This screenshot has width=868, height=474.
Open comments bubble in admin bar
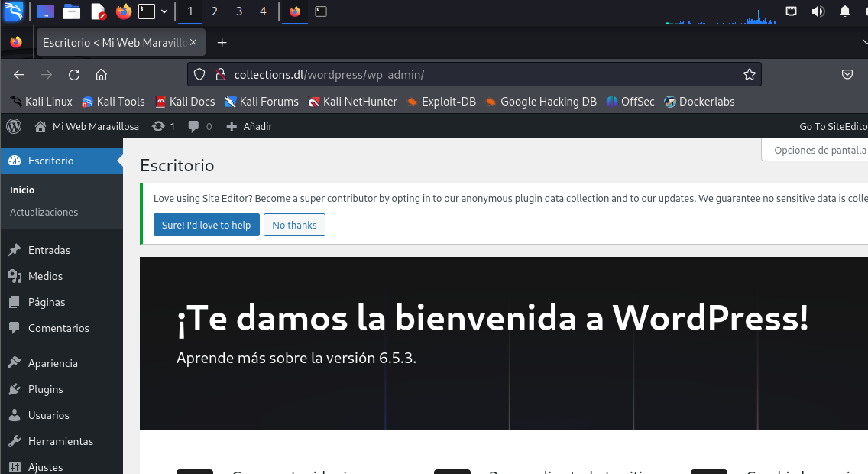[200, 126]
